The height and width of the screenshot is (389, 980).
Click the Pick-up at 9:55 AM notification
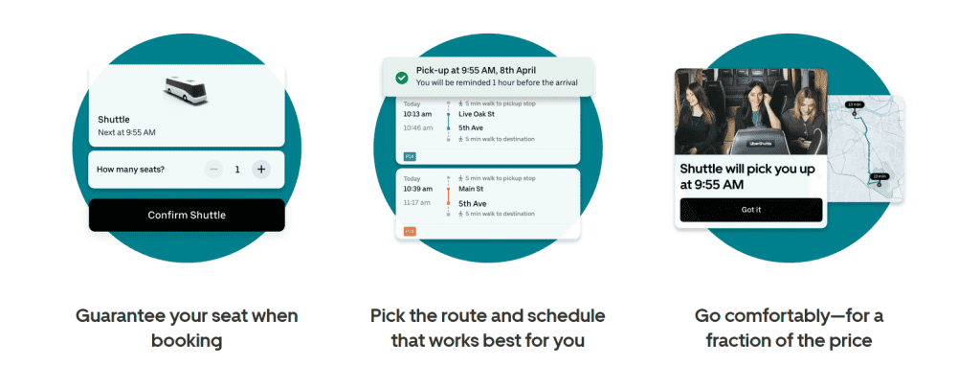click(487, 77)
